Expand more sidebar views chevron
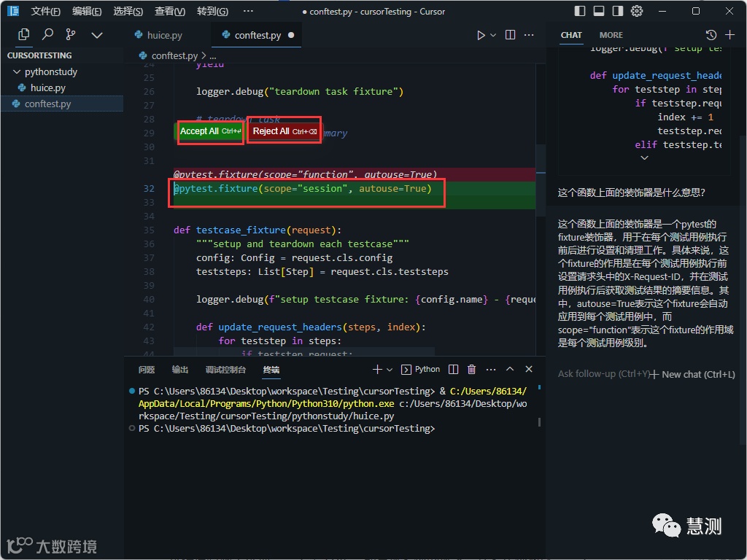This screenshot has width=747, height=560. click(x=97, y=35)
